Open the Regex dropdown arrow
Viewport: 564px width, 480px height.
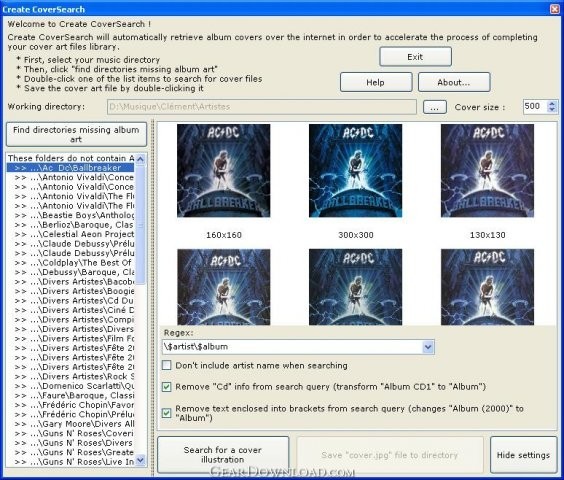(428, 347)
